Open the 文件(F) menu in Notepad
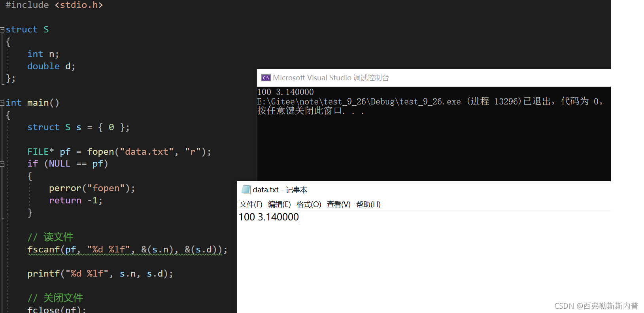644x313 pixels. [251, 204]
